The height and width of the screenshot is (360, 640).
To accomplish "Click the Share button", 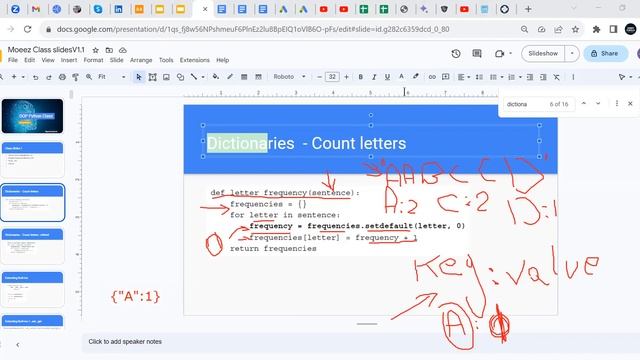I will coord(606,53).
